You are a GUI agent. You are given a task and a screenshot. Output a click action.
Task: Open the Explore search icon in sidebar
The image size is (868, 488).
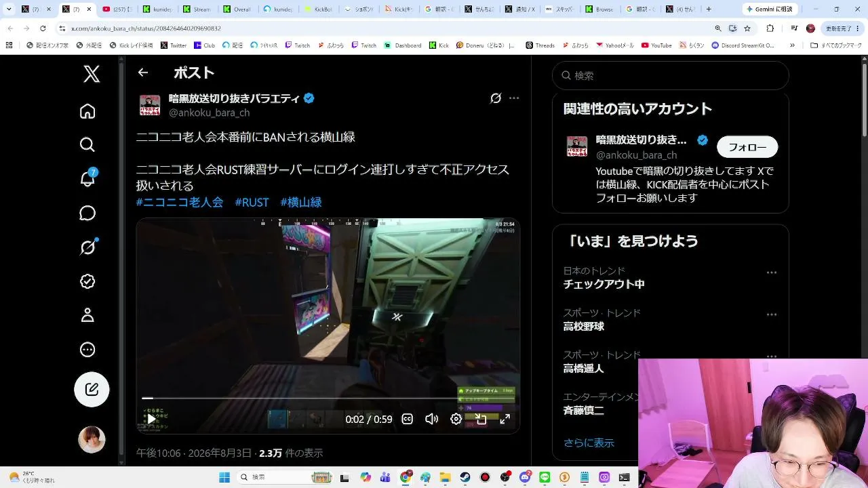tap(87, 144)
